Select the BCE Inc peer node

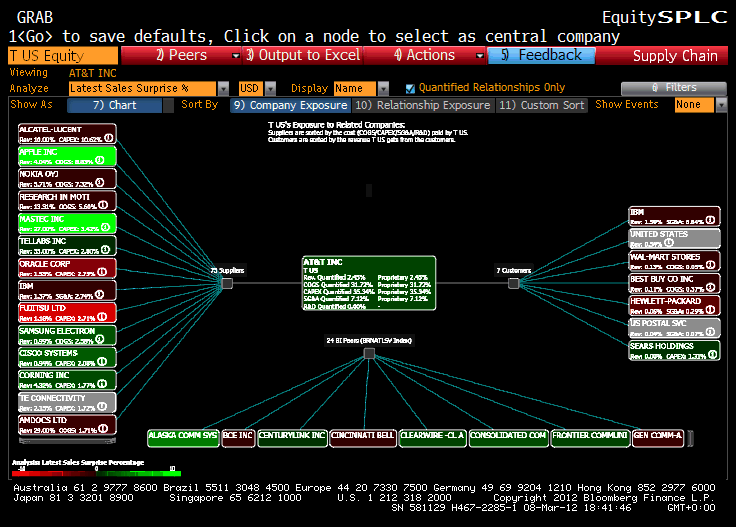click(238, 436)
